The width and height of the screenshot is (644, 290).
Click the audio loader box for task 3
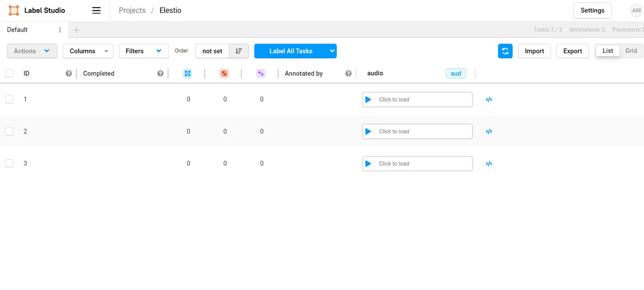[x=418, y=163]
